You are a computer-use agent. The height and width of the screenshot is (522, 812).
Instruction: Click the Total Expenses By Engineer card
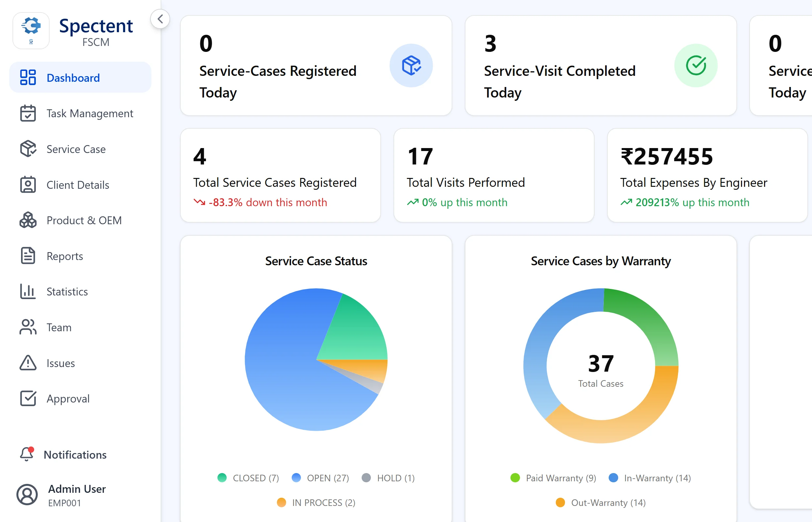pyautogui.click(x=707, y=175)
